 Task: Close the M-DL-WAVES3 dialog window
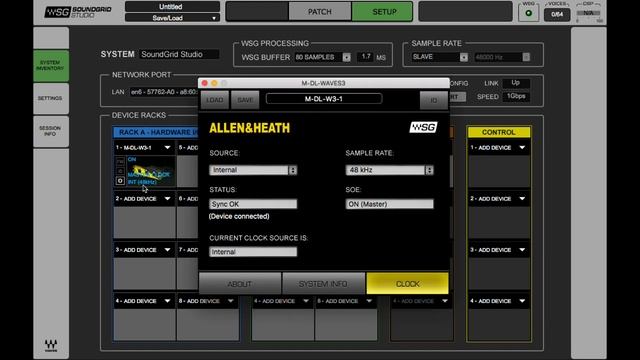[x=204, y=83]
